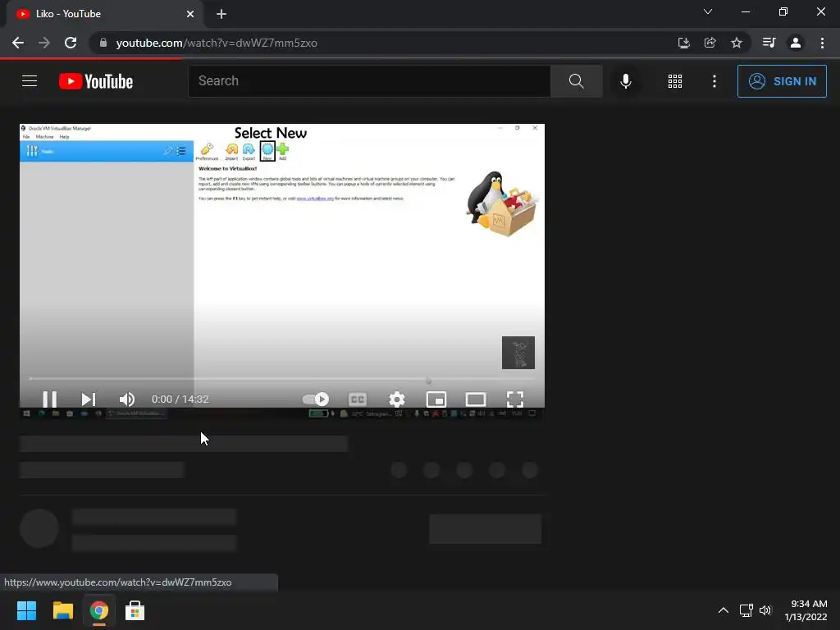This screenshot has height=630, width=840.
Task: Click the search magnifier button
Action: (577, 81)
